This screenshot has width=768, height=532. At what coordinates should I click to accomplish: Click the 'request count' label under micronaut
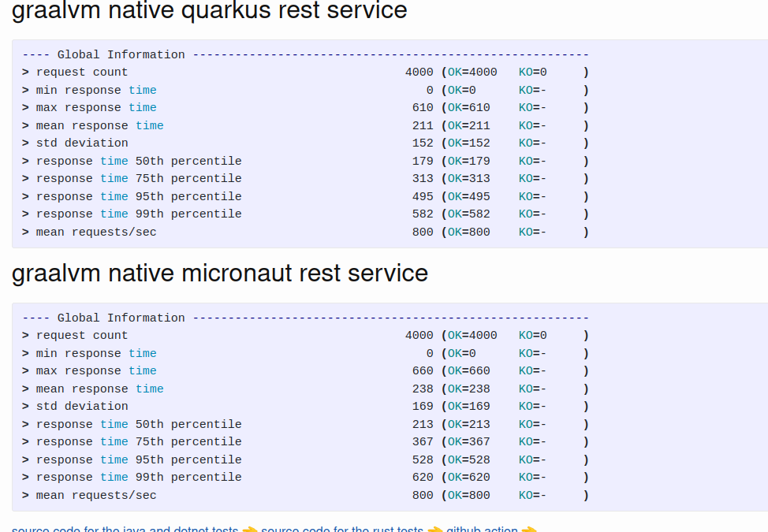click(82, 336)
